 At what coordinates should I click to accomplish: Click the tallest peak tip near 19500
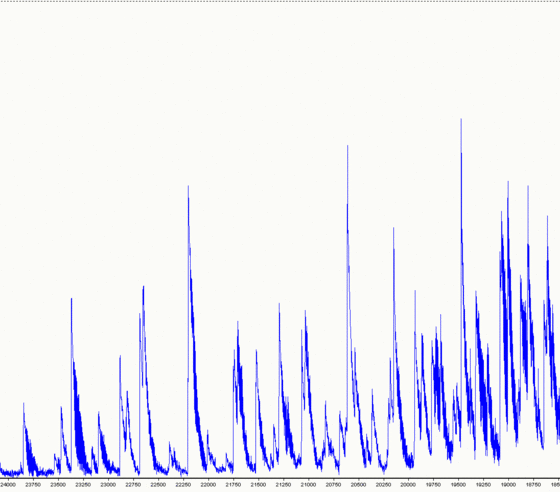pos(461,120)
